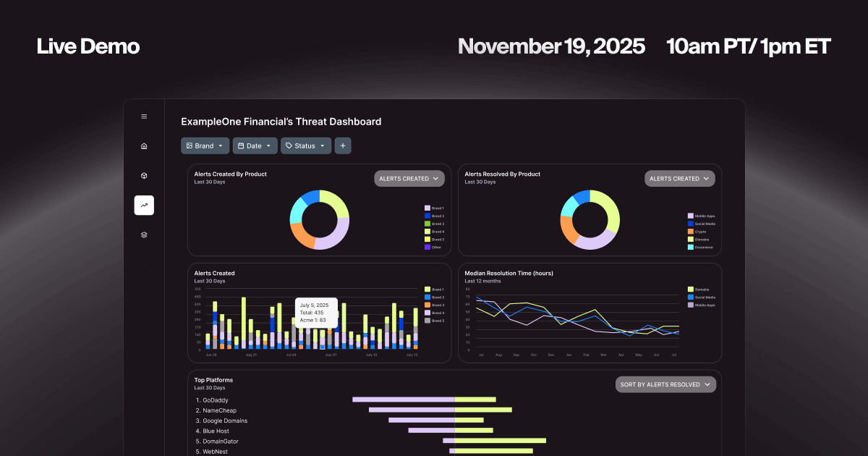Open the hamburger navigation menu
Image resolution: width=868 pixels, height=456 pixels.
pos(144,116)
